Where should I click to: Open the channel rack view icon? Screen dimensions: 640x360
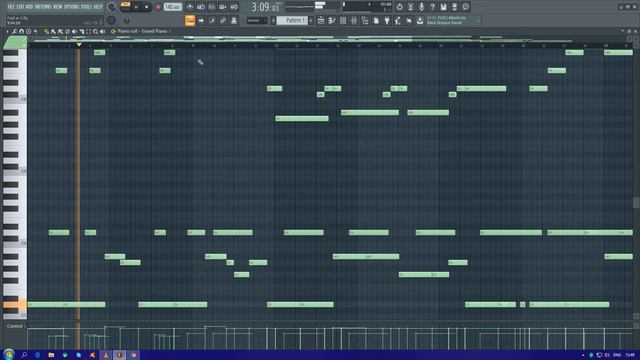pos(343,20)
